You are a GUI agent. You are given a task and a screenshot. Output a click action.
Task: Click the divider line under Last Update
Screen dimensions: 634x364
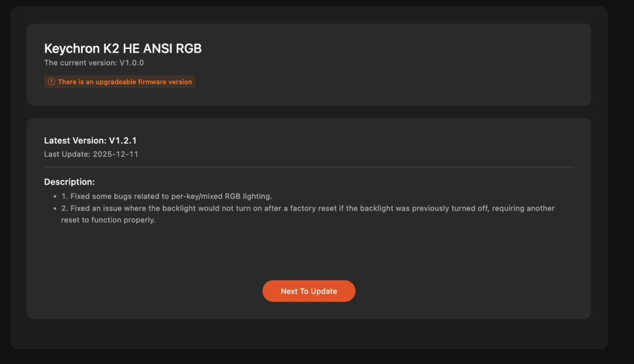point(309,167)
